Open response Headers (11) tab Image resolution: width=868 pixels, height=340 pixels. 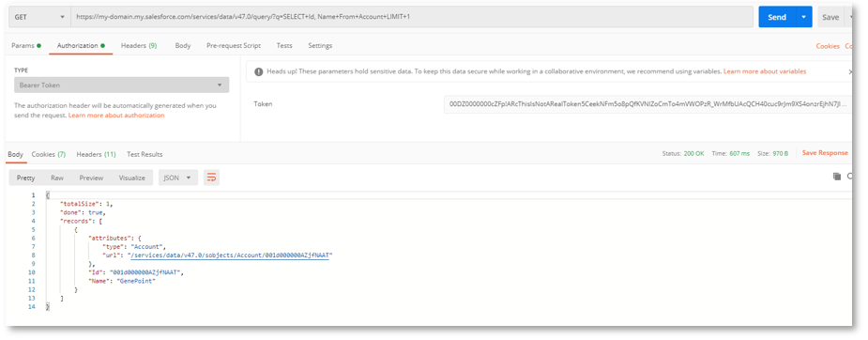[96, 154]
